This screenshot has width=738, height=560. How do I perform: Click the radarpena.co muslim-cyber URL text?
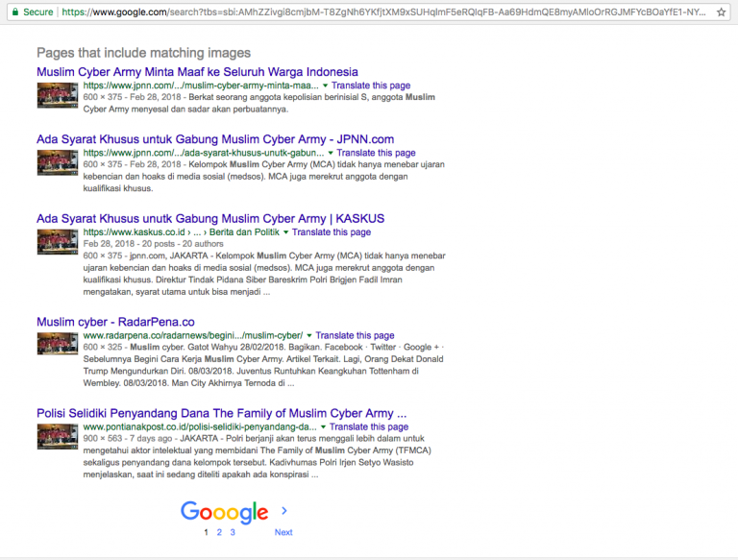193,336
